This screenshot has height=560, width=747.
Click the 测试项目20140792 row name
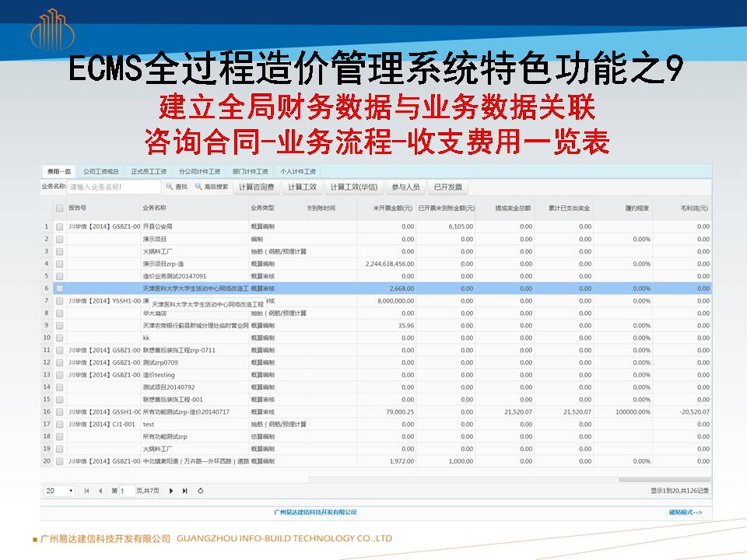[169, 387]
